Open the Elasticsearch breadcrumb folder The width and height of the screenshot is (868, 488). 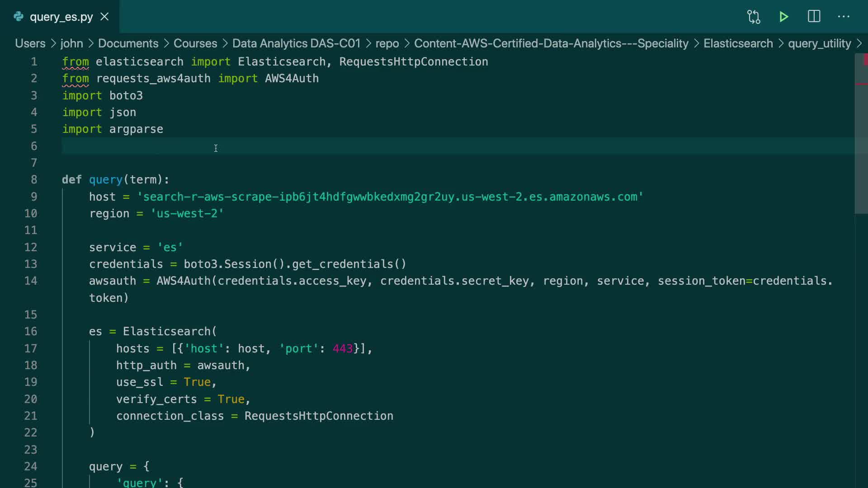pyautogui.click(x=738, y=43)
